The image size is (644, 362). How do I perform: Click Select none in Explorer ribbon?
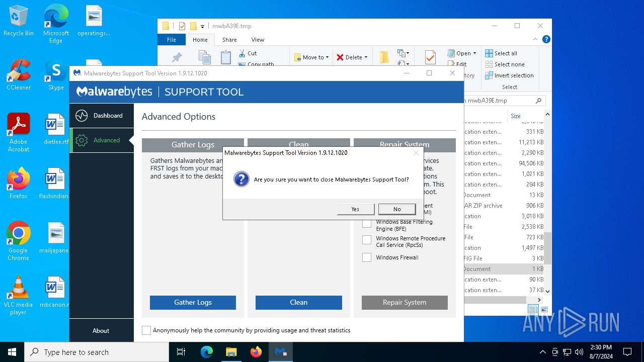[505, 64]
